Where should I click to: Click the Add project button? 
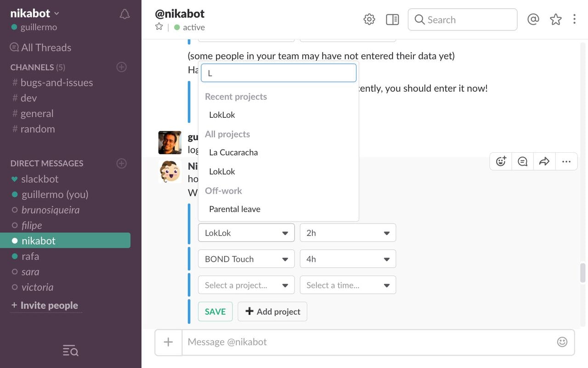click(272, 311)
